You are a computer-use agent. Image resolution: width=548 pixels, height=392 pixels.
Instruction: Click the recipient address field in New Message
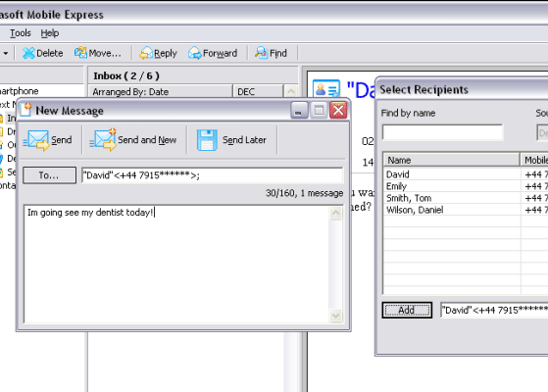213,175
